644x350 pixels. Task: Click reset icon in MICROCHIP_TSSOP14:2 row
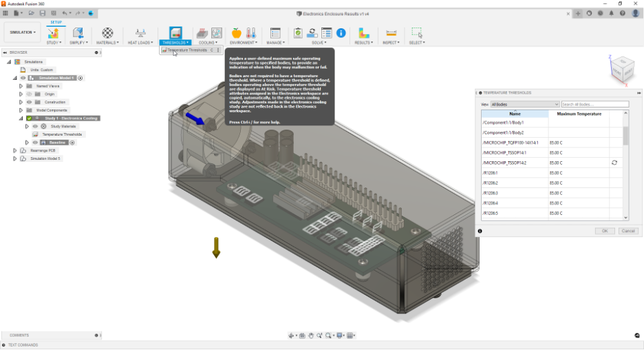(x=614, y=163)
